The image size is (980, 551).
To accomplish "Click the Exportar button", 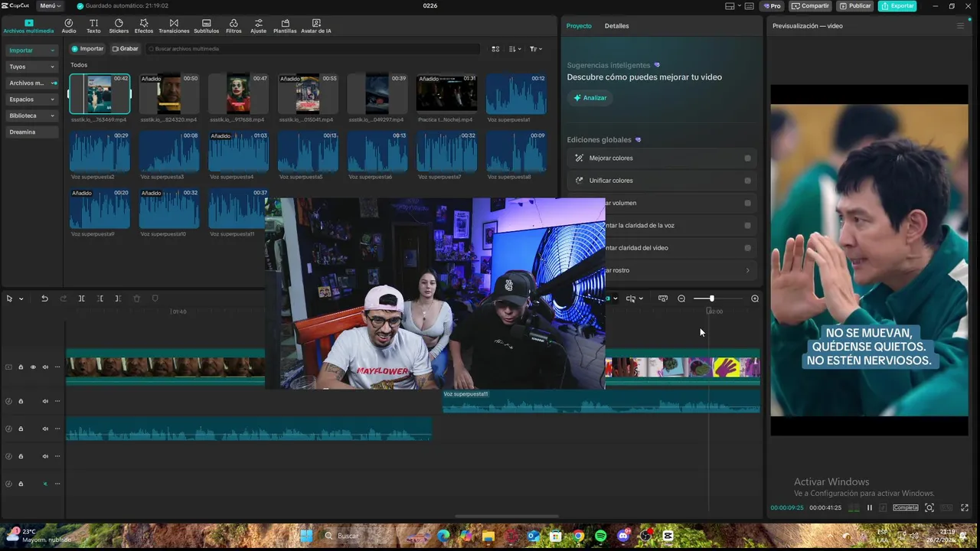I will (897, 6).
